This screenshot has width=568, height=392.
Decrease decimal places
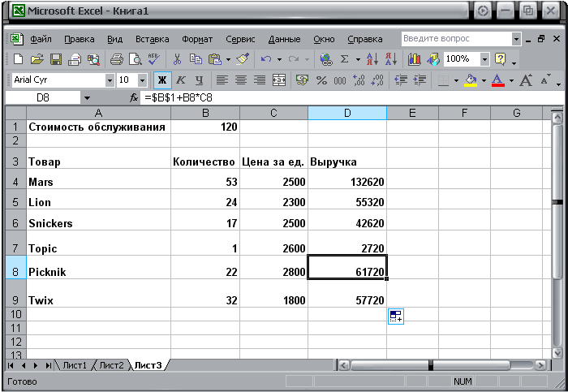pyautogui.click(x=377, y=80)
